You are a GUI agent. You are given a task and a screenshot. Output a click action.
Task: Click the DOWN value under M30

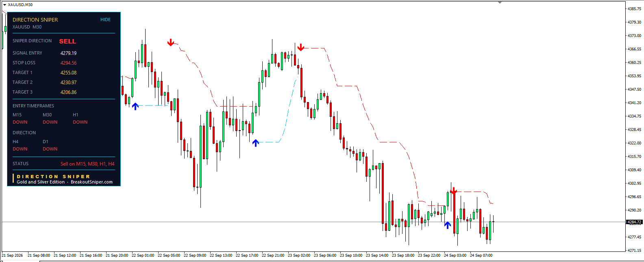50,122
